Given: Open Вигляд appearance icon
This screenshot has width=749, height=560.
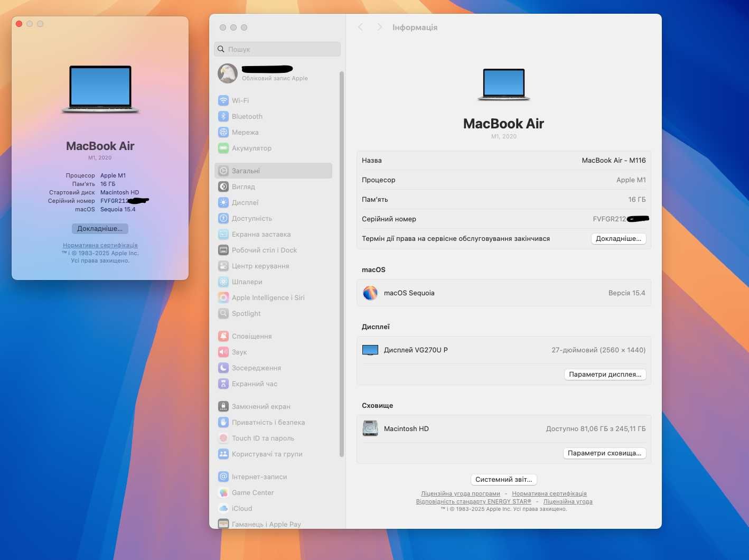Looking at the screenshot, I should point(223,186).
